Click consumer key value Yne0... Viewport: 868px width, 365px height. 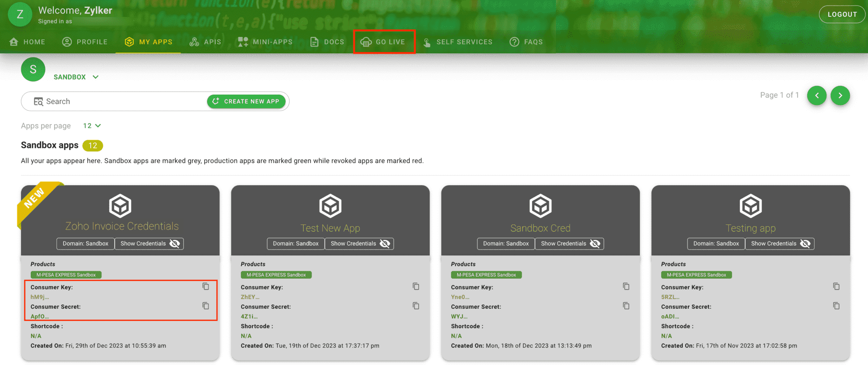[460, 297]
